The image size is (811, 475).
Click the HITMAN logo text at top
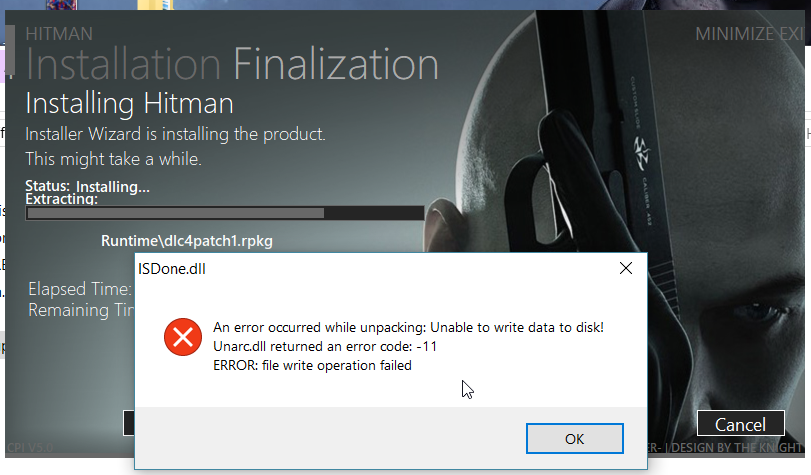[59, 35]
